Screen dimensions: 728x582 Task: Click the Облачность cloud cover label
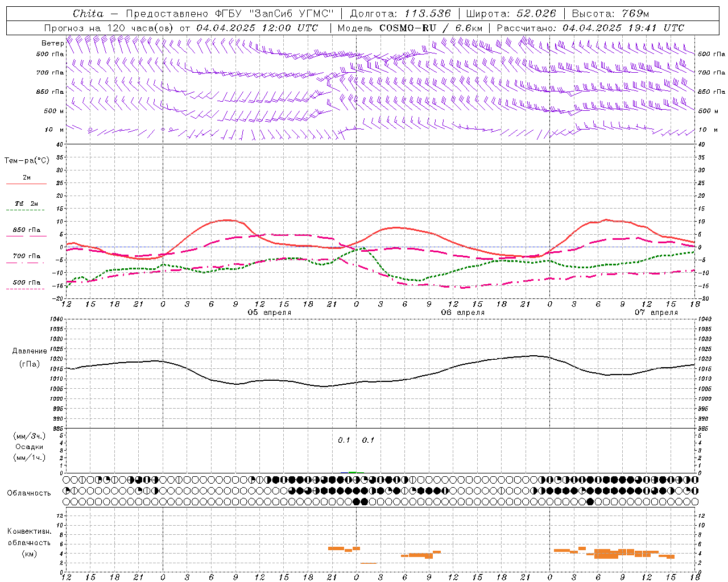click(x=29, y=493)
